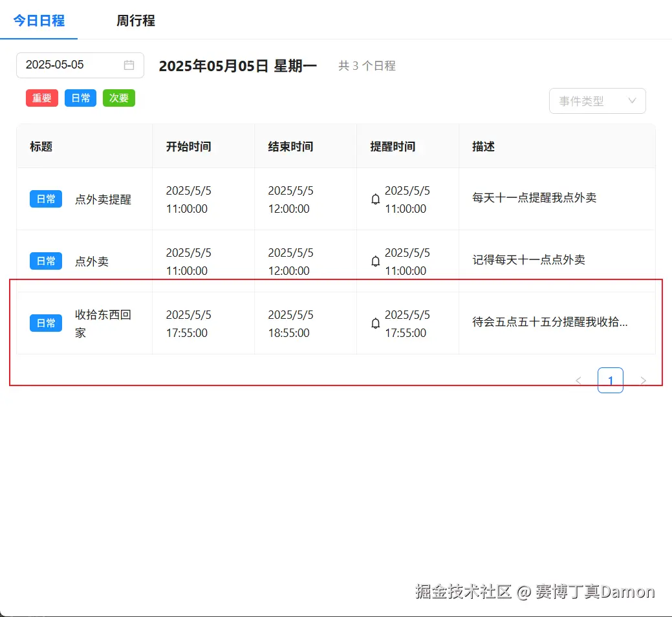Click description 记得每天十一点点外卖
This screenshot has width=672, height=617.
pyautogui.click(x=529, y=259)
